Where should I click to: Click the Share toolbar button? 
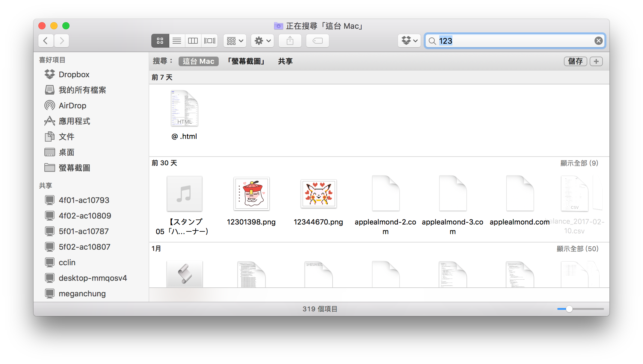pos(290,41)
